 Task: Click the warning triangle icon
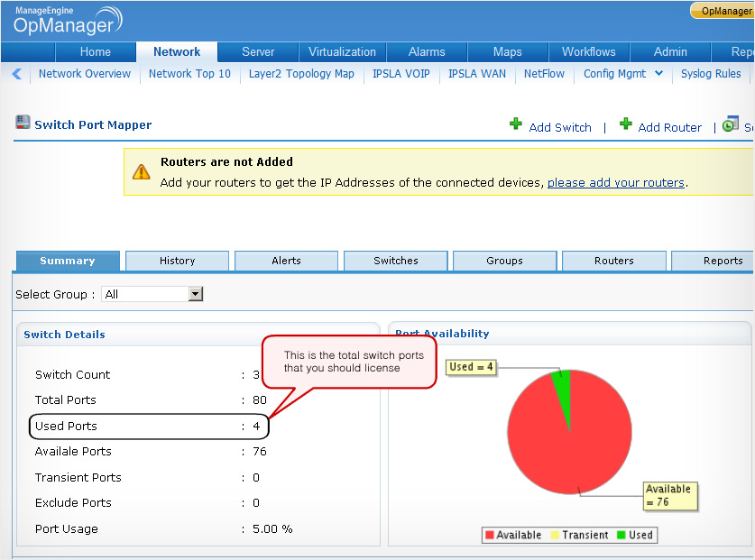141,172
